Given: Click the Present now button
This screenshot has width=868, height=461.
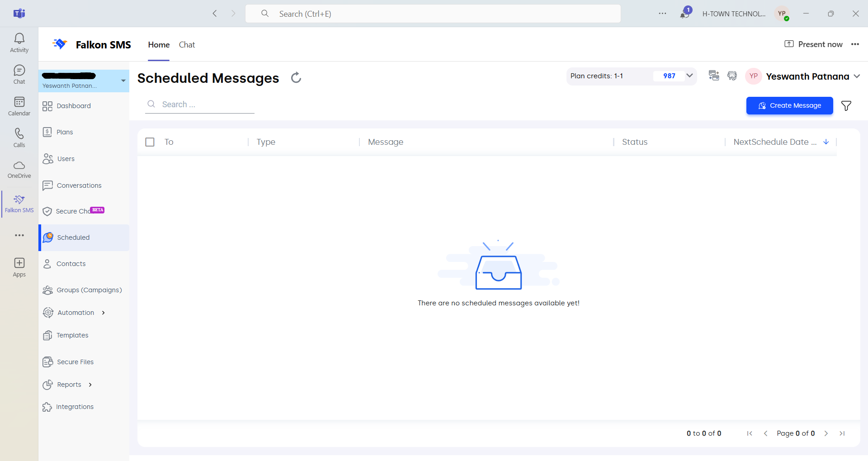Looking at the screenshot, I should click(813, 44).
